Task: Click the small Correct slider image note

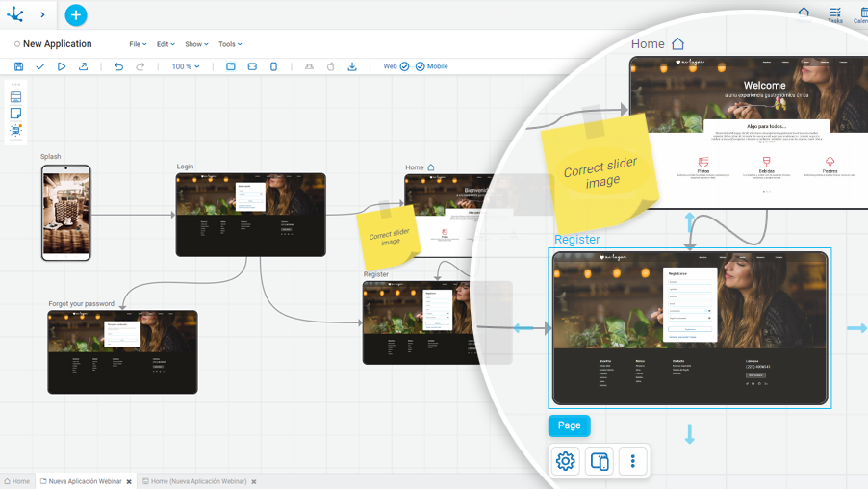Action: point(389,237)
